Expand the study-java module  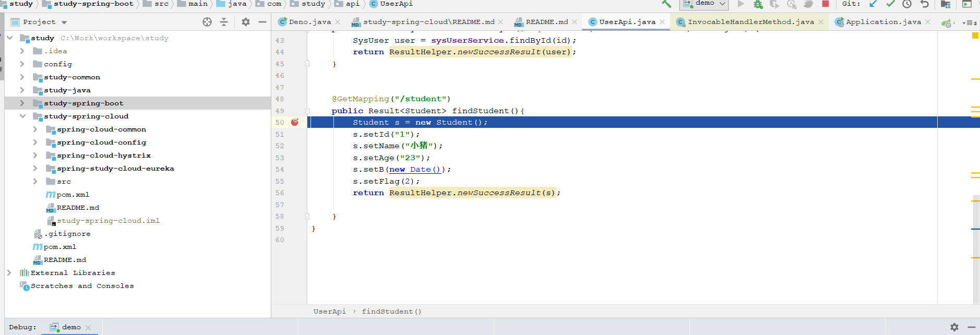pyautogui.click(x=22, y=90)
